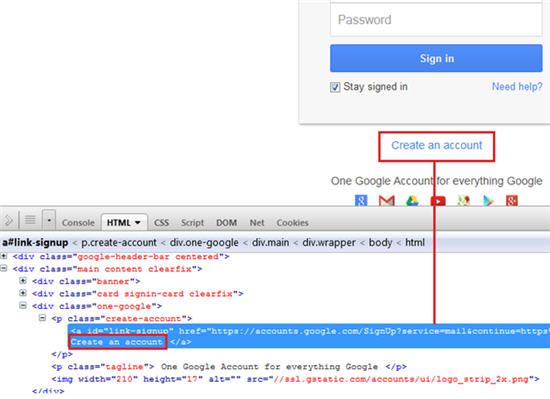Select div.one-google in the breadcrumb

pos(204,243)
